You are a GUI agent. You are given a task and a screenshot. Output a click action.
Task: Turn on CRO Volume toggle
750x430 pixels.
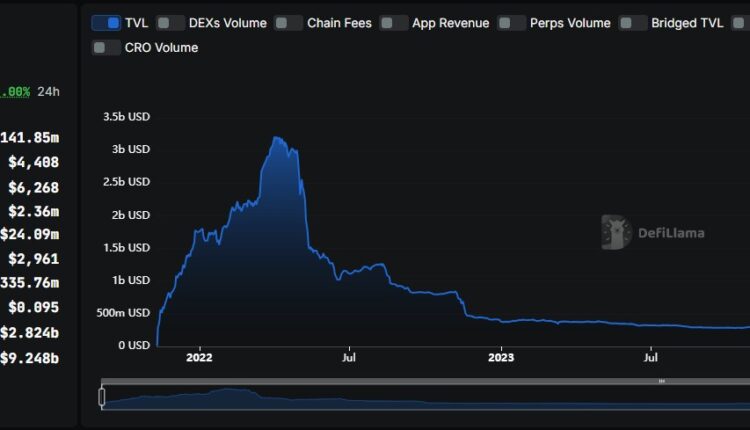(106, 47)
